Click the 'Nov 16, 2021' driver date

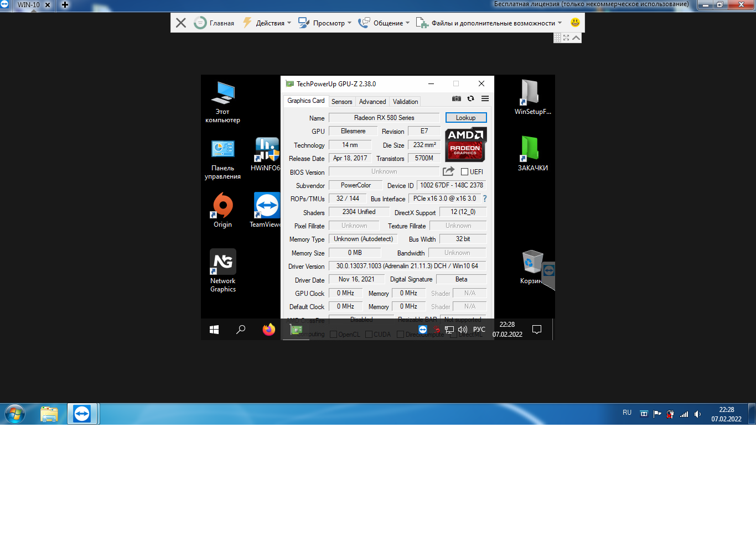[x=356, y=279]
